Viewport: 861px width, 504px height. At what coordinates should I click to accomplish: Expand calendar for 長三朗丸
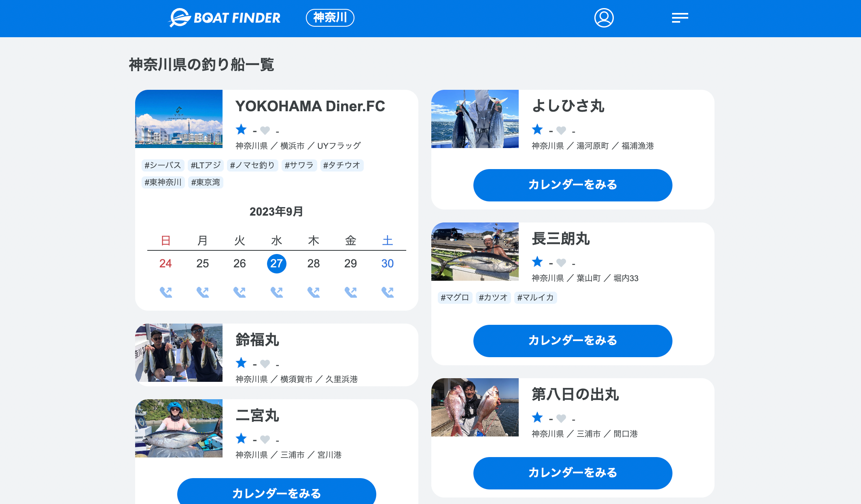(573, 341)
